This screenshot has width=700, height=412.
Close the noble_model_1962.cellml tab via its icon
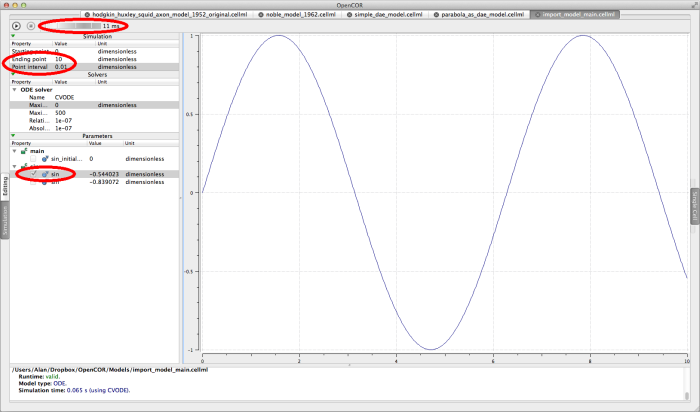coord(259,16)
